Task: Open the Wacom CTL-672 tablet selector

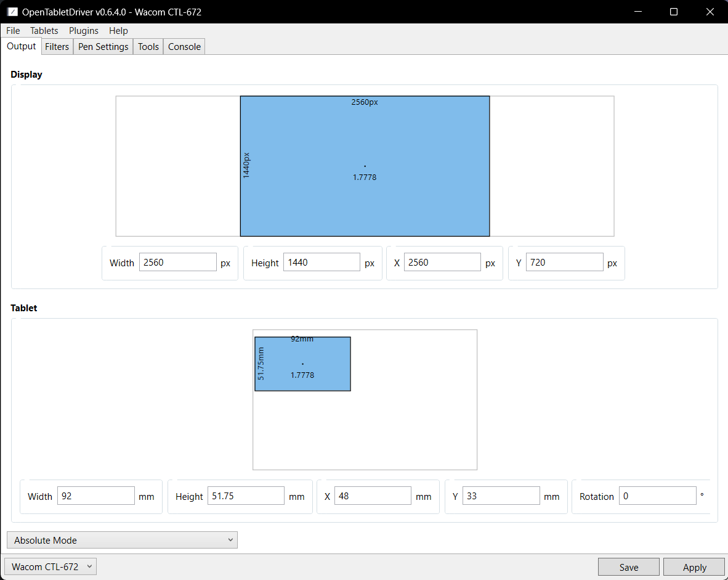Action: 51,566
